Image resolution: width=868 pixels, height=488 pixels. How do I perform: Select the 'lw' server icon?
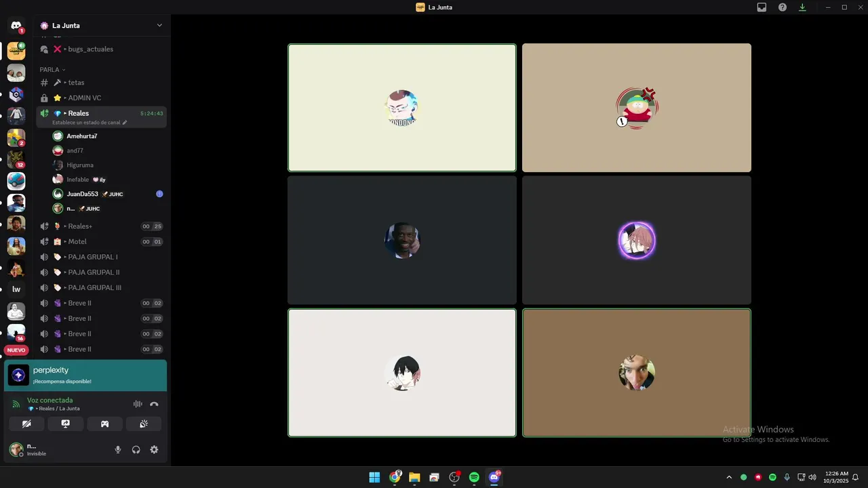pos(16,289)
